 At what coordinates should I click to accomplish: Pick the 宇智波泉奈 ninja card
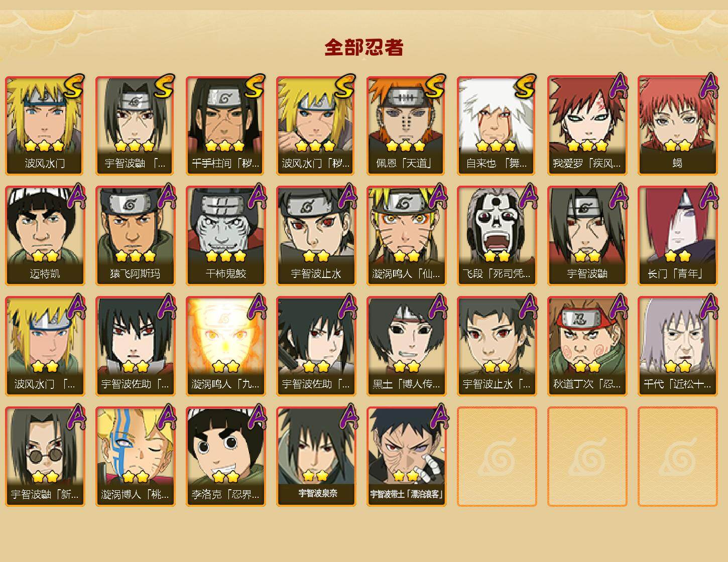(x=316, y=456)
